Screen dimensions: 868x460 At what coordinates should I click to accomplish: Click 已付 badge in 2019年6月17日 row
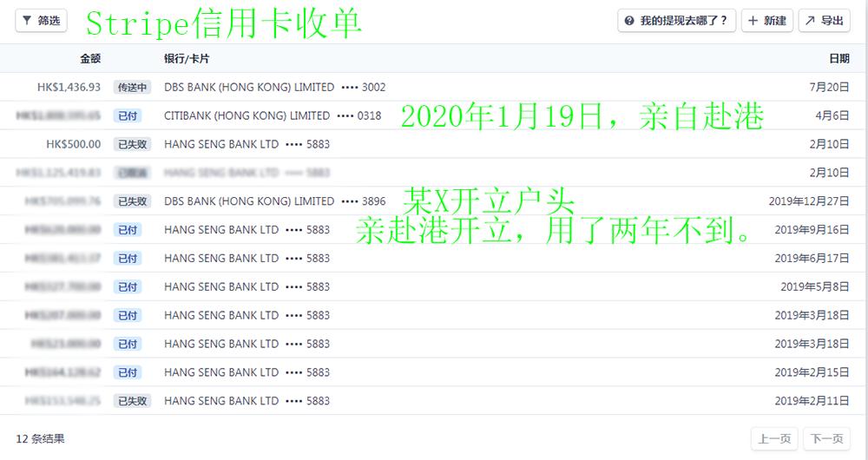(128, 259)
